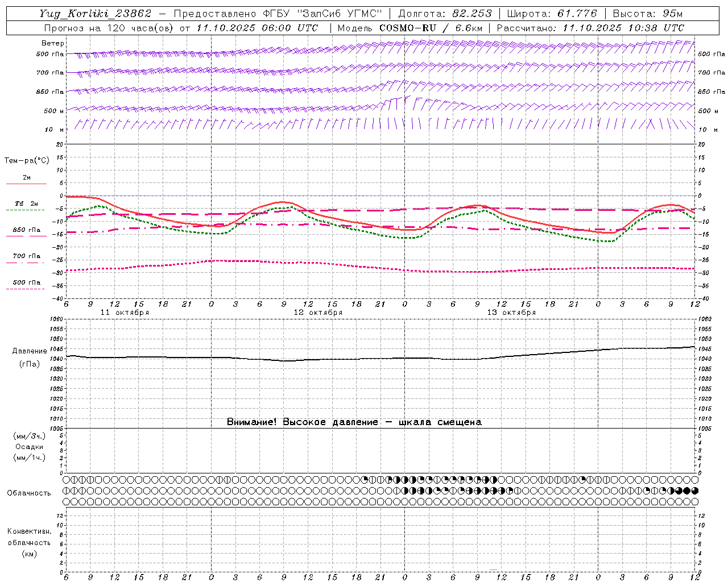The height and width of the screenshot is (582, 728).
Task: Click the 500 гПа temperature legend dotted line
Action: [25, 289]
